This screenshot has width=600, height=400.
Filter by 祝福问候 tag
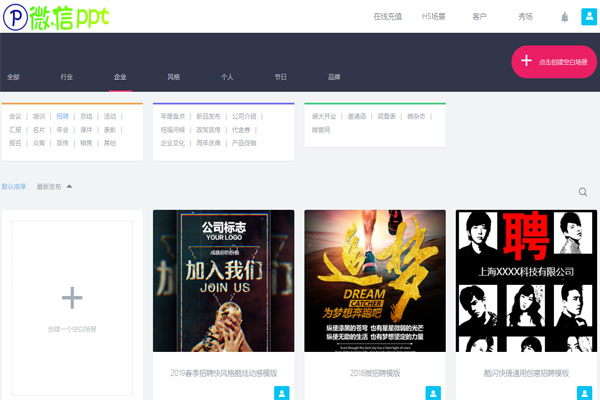point(173,130)
